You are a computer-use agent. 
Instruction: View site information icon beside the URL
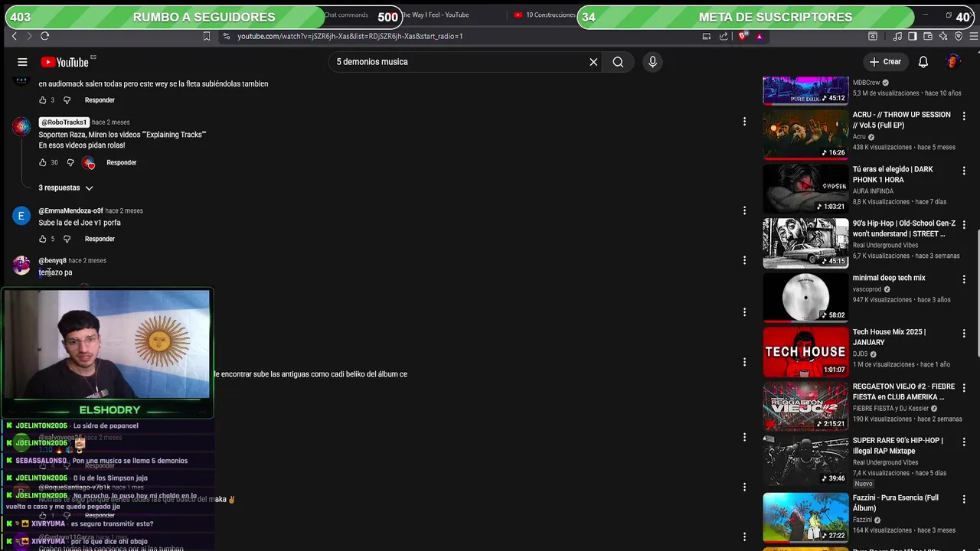click(226, 36)
